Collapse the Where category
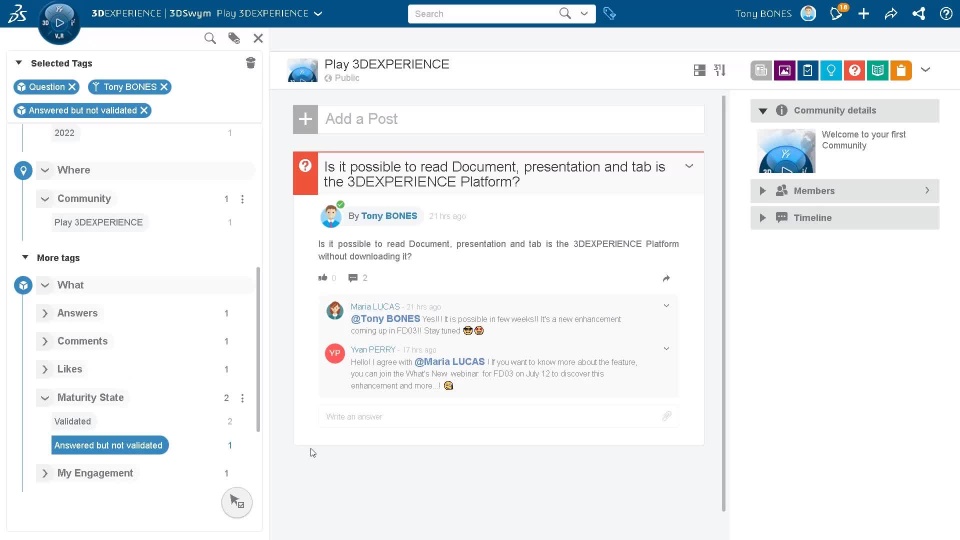960x540 pixels. tap(45, 170)
